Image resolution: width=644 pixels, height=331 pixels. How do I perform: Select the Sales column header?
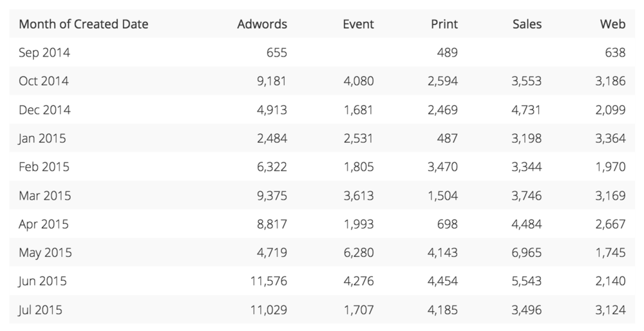pos(527,24)
